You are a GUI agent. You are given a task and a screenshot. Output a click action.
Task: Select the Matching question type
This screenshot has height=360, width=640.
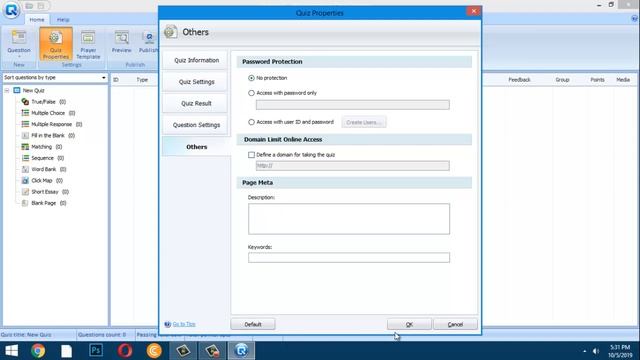[x=42, y=147]
